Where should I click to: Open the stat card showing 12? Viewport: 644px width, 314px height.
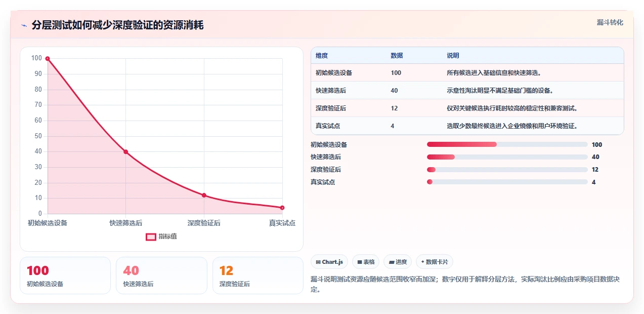coord(258,276)
